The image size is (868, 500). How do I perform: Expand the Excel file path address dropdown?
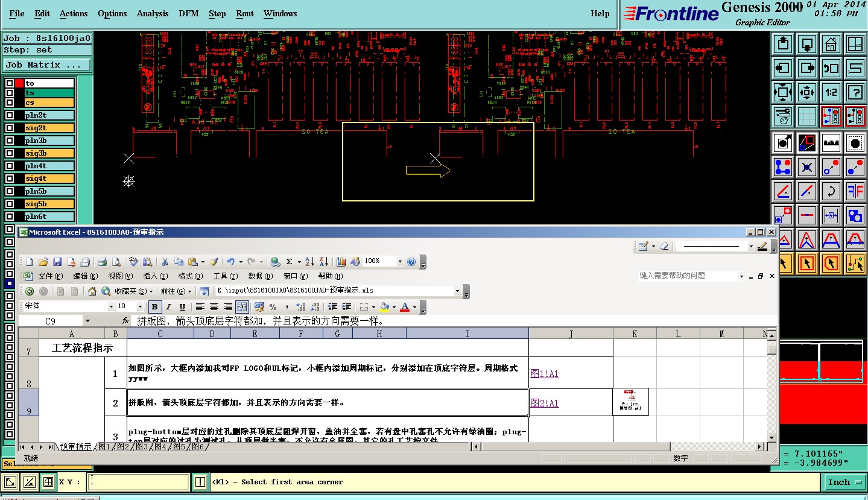click(457, 291)
